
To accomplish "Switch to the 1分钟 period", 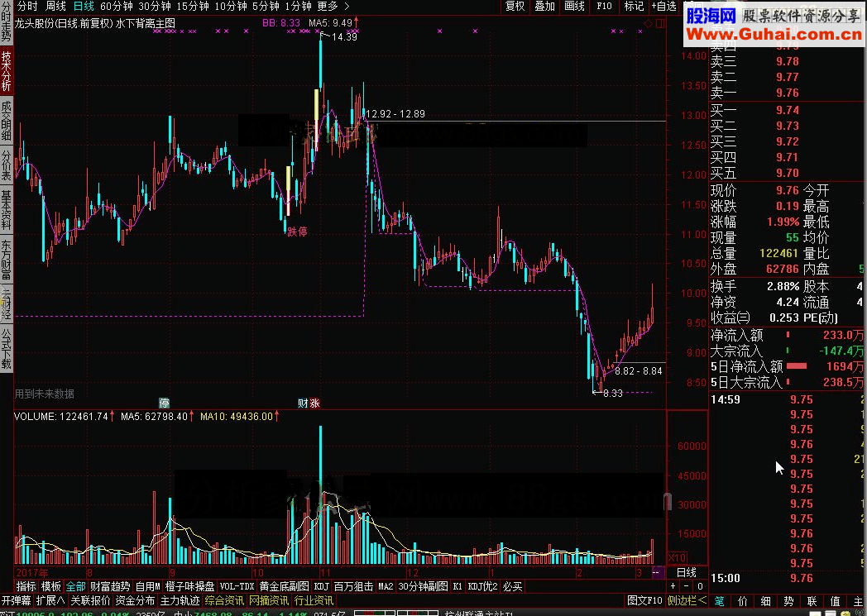I will coord(299,6).
